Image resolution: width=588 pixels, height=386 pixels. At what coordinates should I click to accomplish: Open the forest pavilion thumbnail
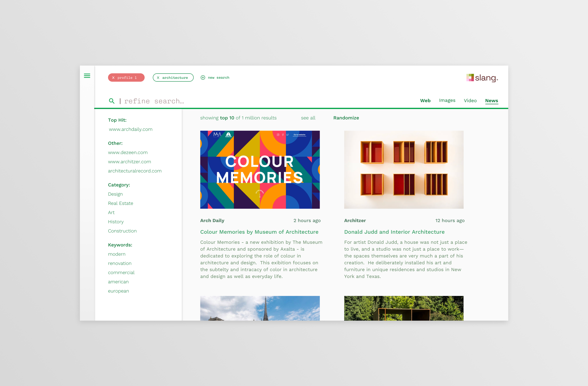click(404, 308)
